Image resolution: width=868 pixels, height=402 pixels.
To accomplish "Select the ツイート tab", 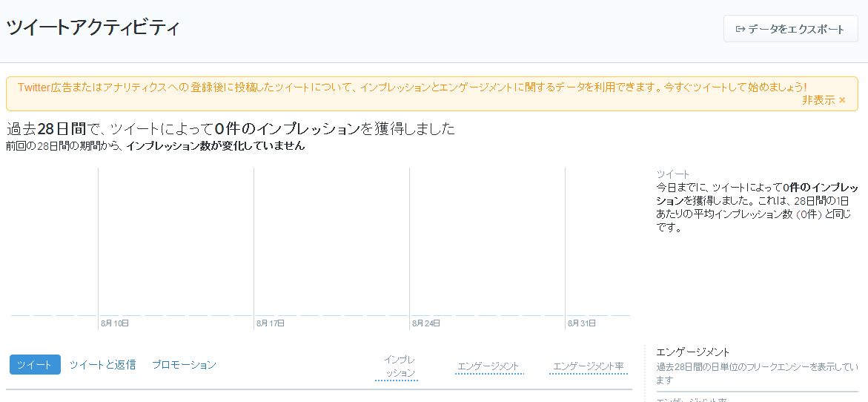I will click(35, 365).
